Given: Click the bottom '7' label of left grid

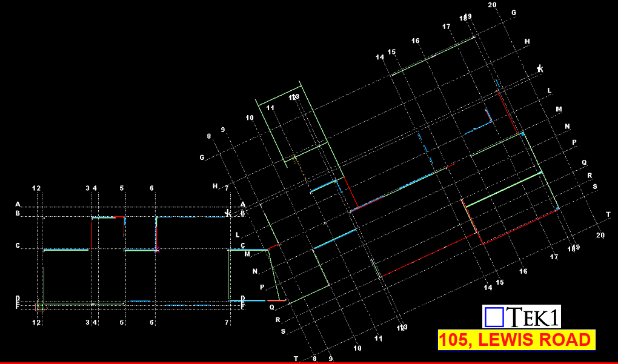Looking at the screenshot, I should (227, 322).
